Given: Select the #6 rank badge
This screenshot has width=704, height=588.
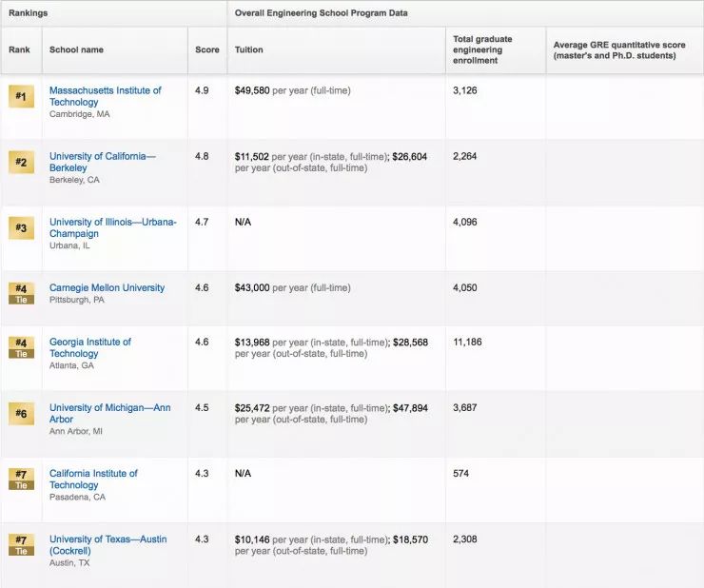Looking at the screenshot, I should point(21,413).
